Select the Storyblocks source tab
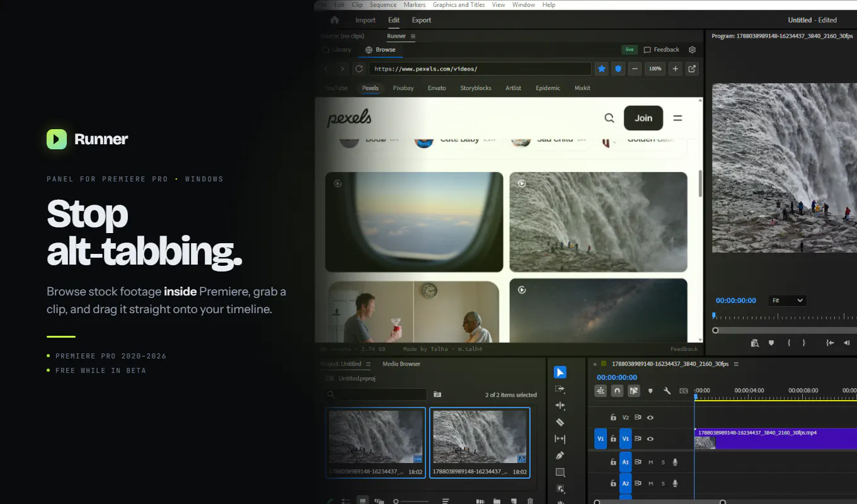The width and height of the screenshot is (857, 504). [476, 88]
